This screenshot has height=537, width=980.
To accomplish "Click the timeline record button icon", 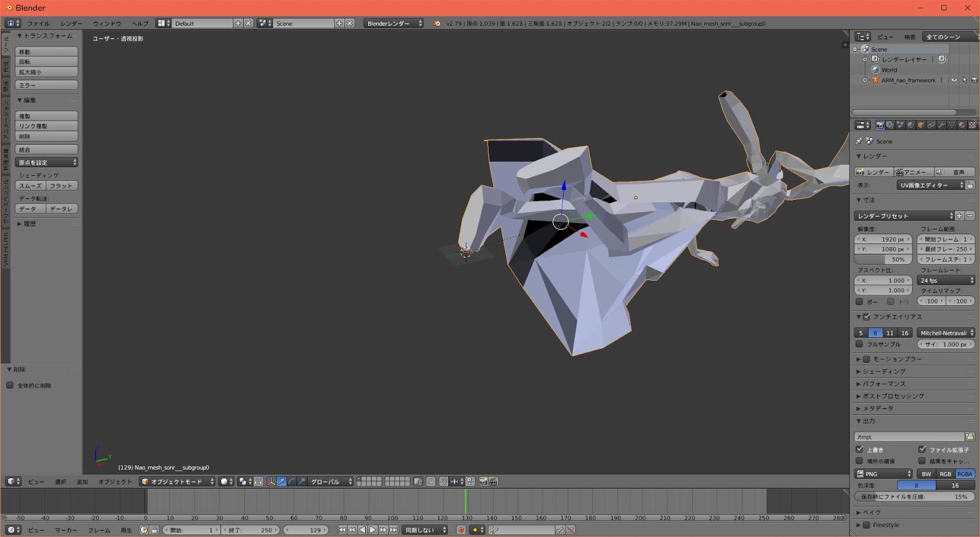I will pyautogui.click(x=461, y=530).
